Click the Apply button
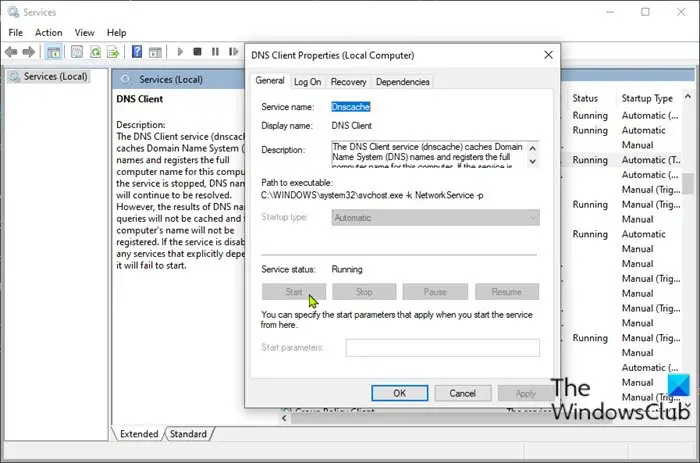This screenshot has width=700, height=463. coord(526,393)
